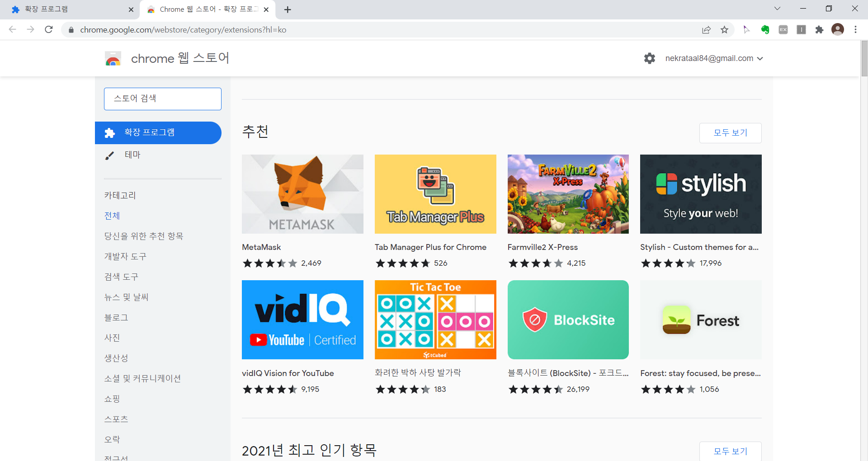Open the Farmville2 X-Press thumbnail

coord(568,194)
